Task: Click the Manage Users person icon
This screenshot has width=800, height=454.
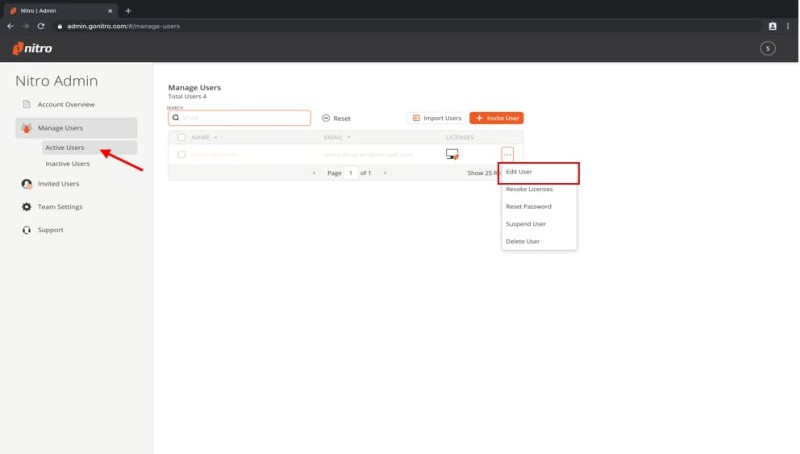Action: click(27, 128)
